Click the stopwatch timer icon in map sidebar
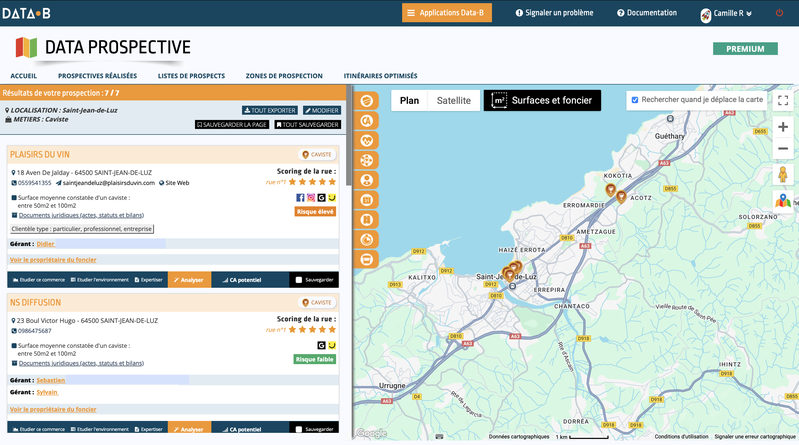Viewport: 799px width, 445px height. [366, 240]
